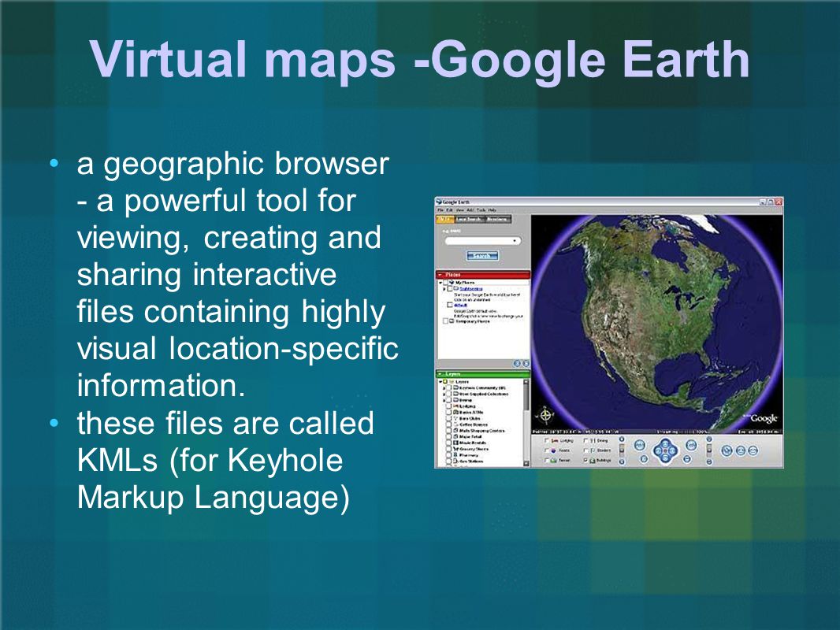
Task: Switch to the Local Search tab
Action: point(469,220)
